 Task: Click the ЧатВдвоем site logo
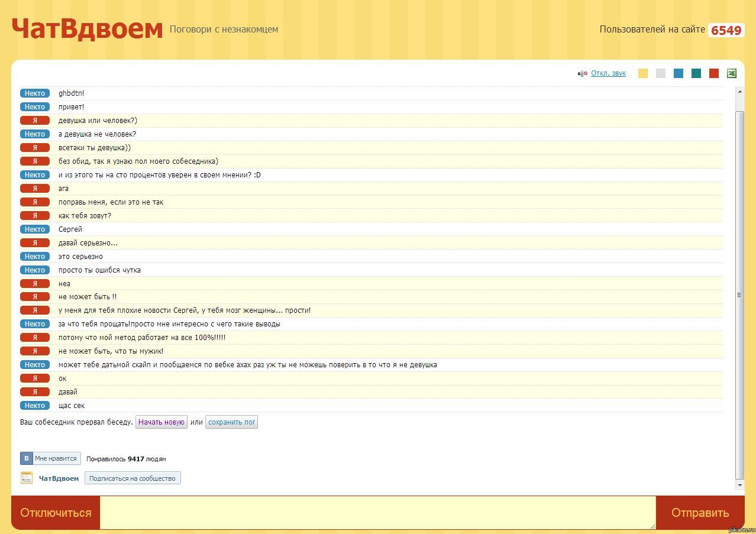click(87, 28)
